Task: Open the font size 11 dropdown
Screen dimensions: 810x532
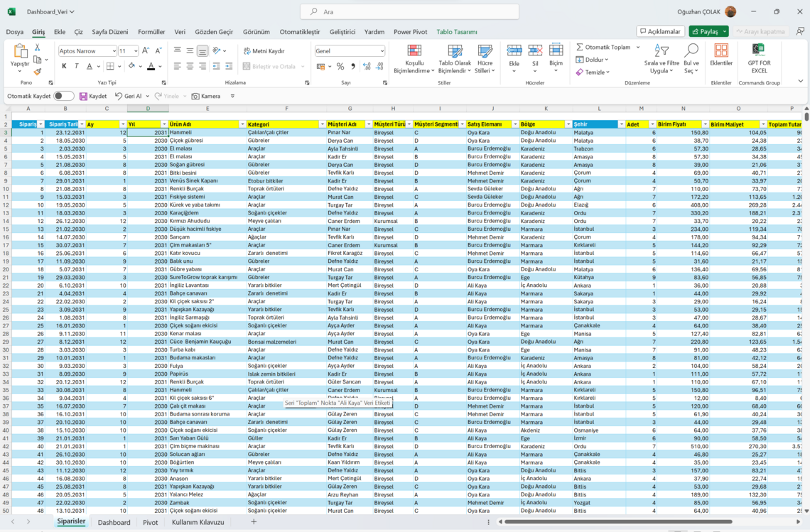Action: (136, 50)
